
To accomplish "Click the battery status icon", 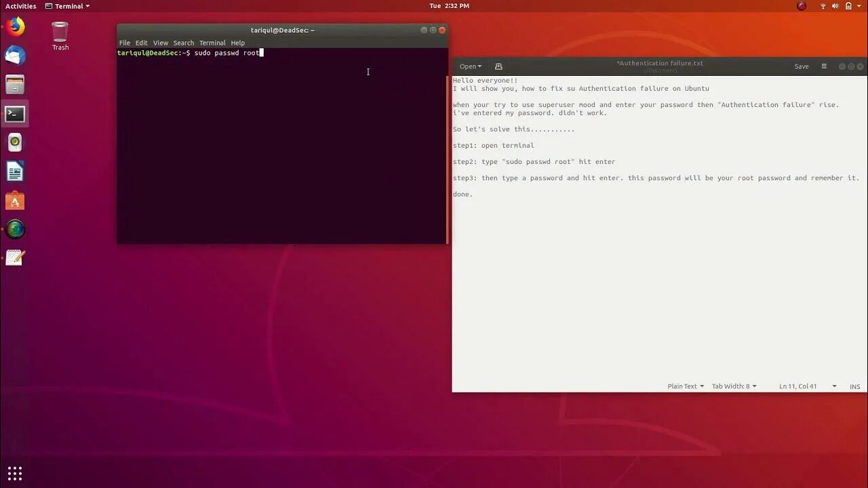I will point(848,6).
